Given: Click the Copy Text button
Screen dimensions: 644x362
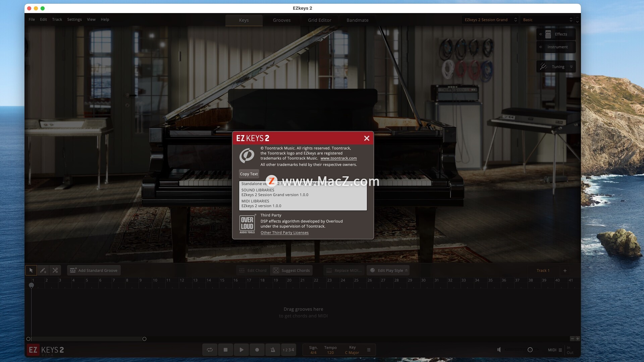Looking at the screenshot, I should (x=249, y=174).
